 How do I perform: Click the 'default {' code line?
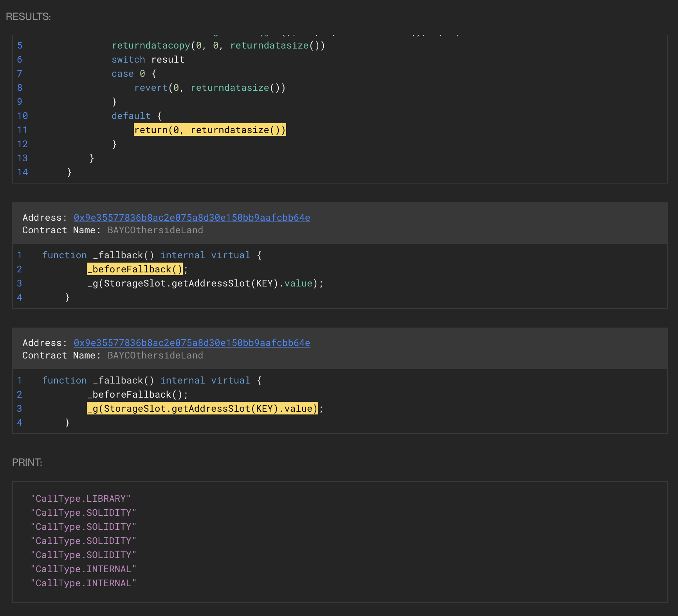click(137, 116)
